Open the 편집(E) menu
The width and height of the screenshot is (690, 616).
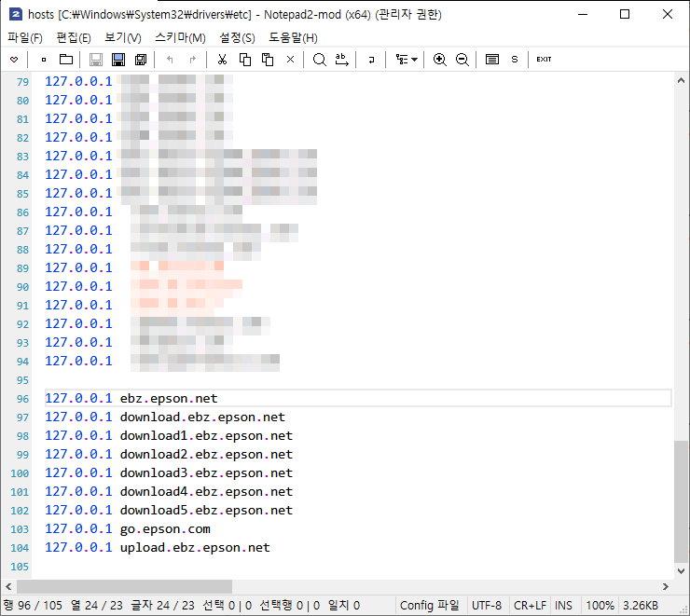74,38
